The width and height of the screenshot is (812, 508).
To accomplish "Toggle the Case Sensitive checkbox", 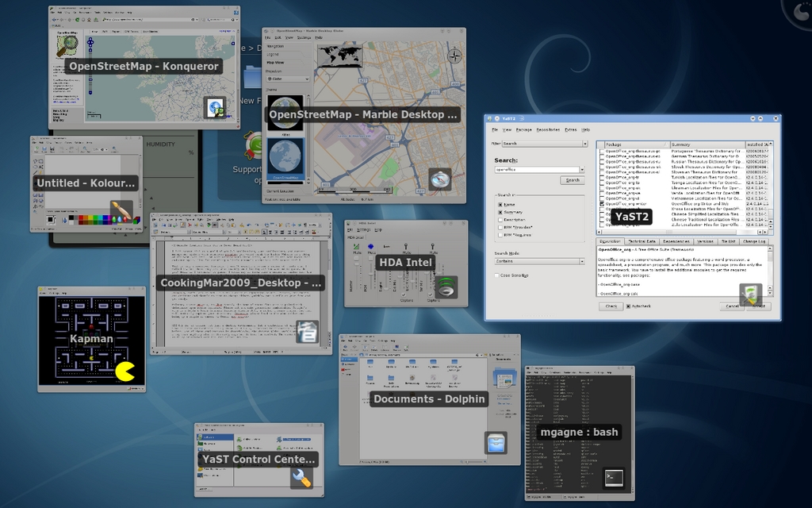I will click(497, 275).
